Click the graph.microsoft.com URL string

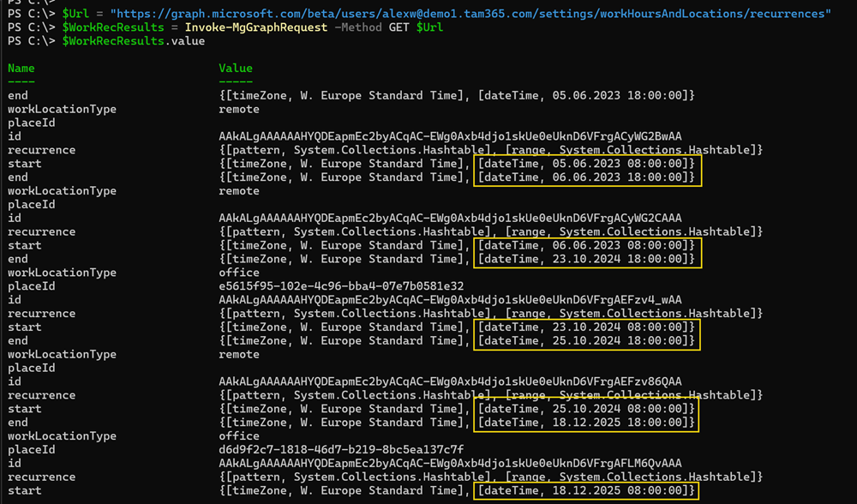[x=470, y=14]
